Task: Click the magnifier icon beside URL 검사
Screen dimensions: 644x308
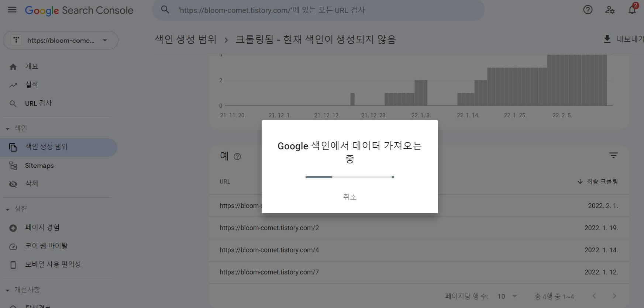Action: pos(13,104)
